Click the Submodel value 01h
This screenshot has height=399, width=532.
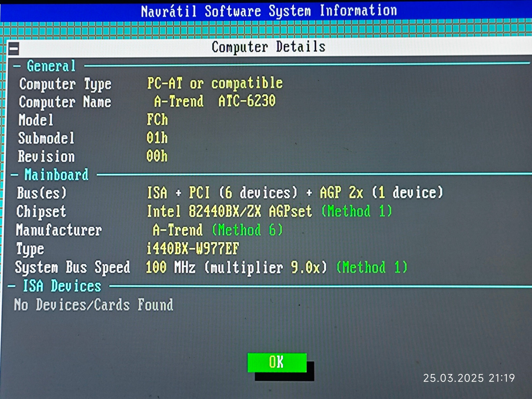pos(157,138)
